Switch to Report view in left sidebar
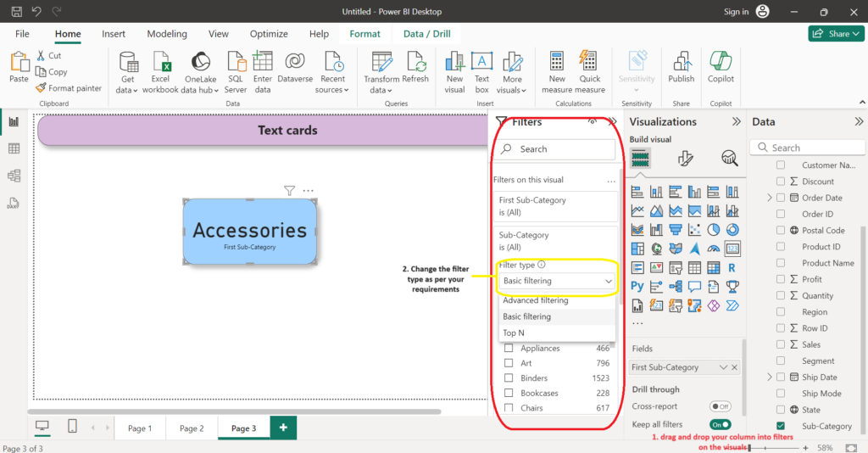Screen dimensions: 868x453 click(x=14, y=122)
